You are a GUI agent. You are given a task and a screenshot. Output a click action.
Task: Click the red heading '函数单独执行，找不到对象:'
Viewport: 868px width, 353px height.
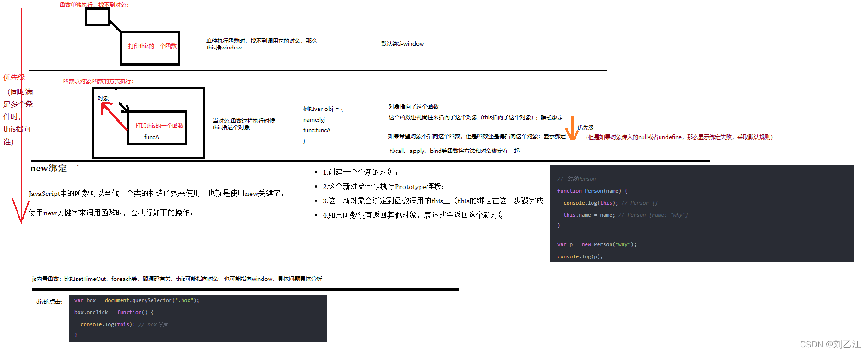tap(94, 5)
